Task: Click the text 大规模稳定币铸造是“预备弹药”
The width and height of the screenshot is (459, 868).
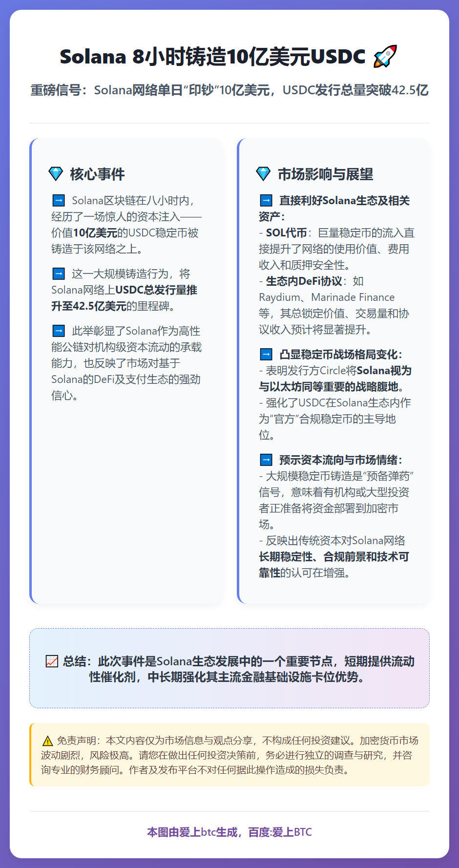Action: pos(340,476)
